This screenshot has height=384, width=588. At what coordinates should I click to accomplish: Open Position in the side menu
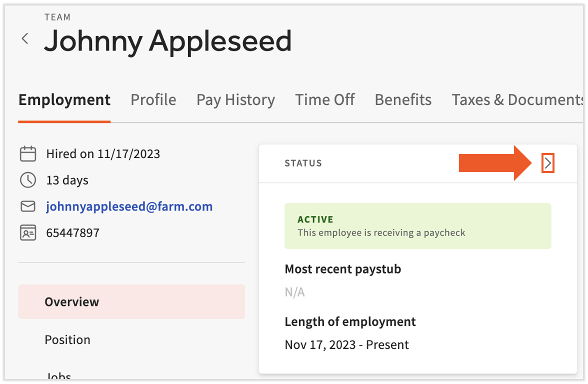pyautogui.click(x=67, y=340)
